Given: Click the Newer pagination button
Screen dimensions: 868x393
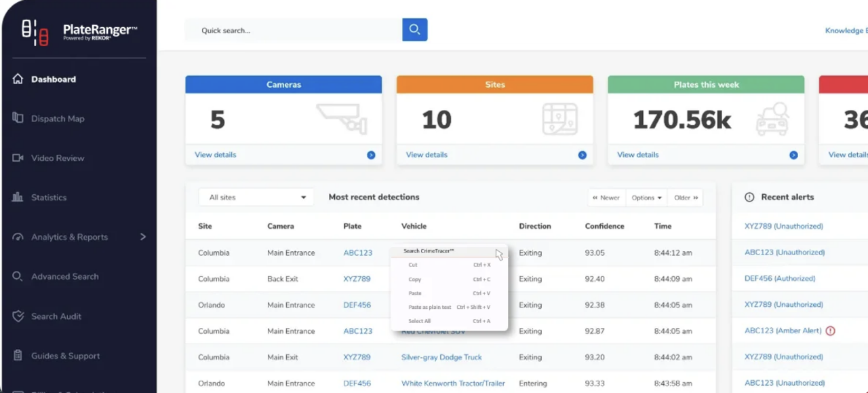Looking at the screenshot, I should (606, 198).
